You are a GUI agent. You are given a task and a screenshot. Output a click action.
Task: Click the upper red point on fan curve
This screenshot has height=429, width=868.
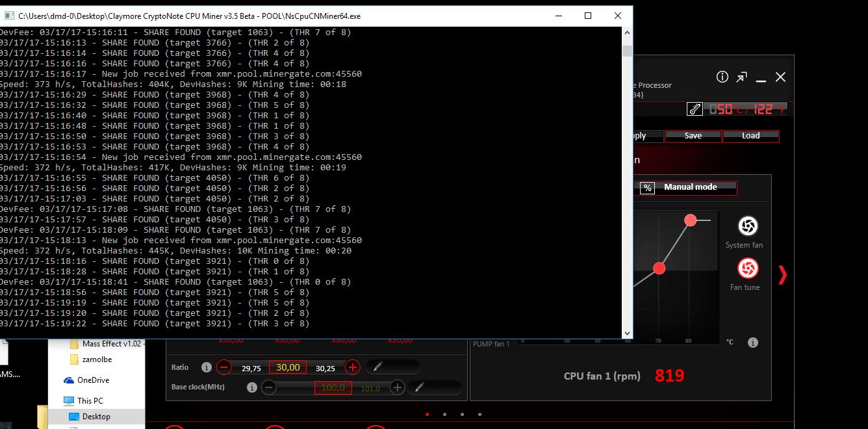pyautogui.click(x=690, y=220)
